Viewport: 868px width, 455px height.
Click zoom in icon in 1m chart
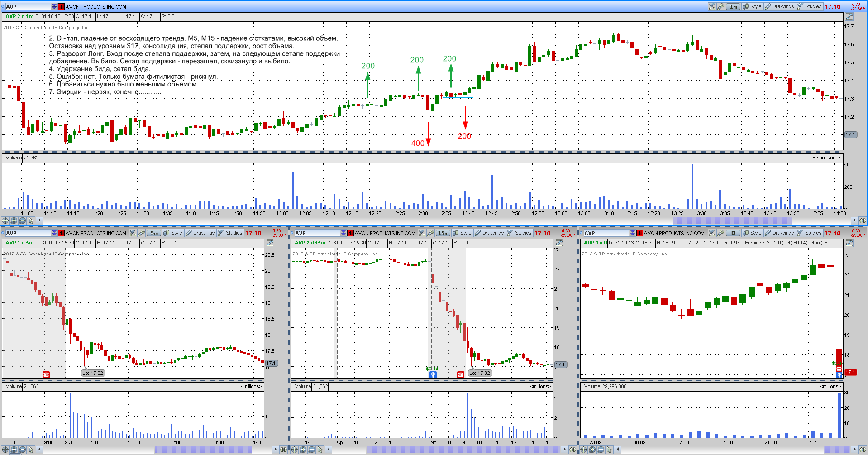pos(14,220)
